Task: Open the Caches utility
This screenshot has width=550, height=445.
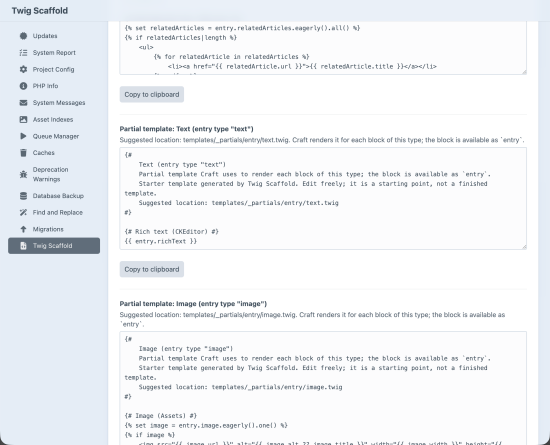Action: point(54,153)
